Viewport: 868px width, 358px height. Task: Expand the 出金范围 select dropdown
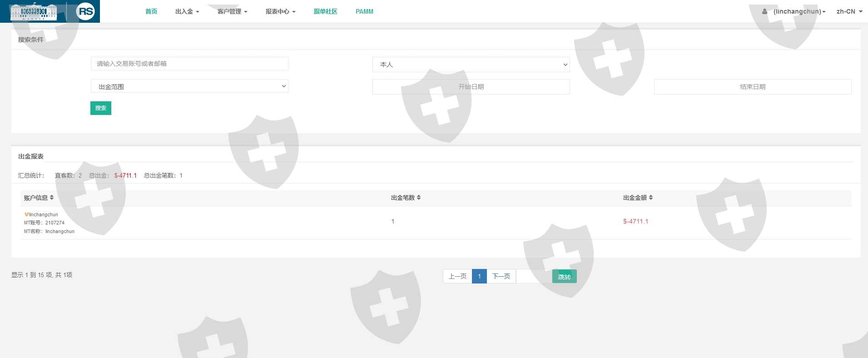[x=189, y=86]
